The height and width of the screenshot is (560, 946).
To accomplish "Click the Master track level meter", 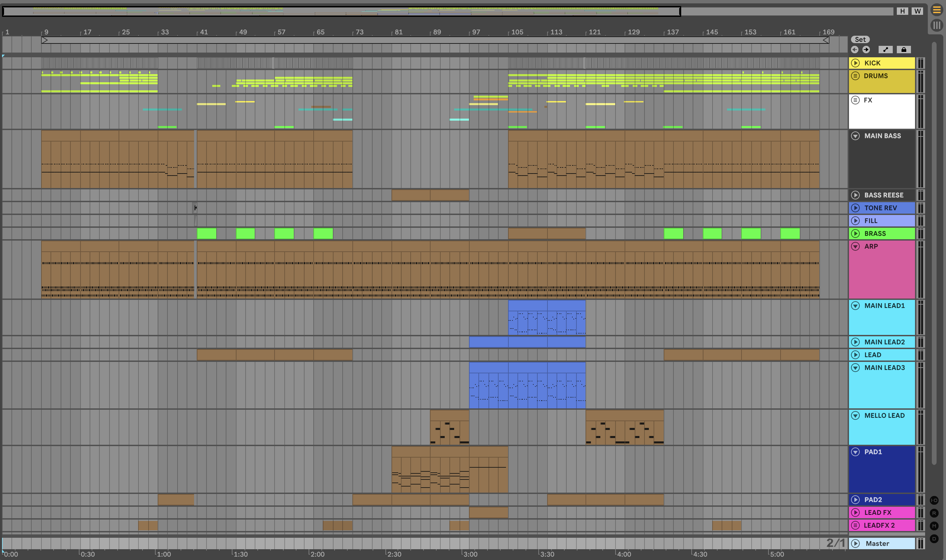I will (x=921, y=543).
